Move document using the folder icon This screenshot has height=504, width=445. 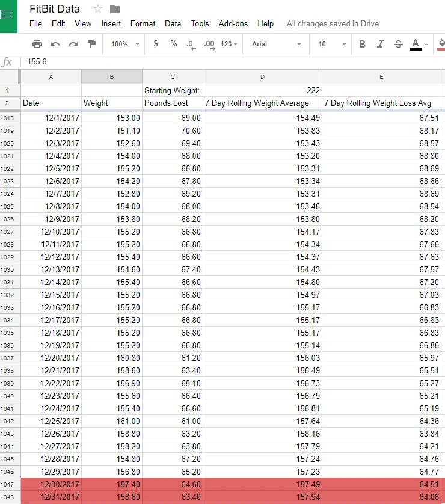pyautogui.click(x=115, y=9)
